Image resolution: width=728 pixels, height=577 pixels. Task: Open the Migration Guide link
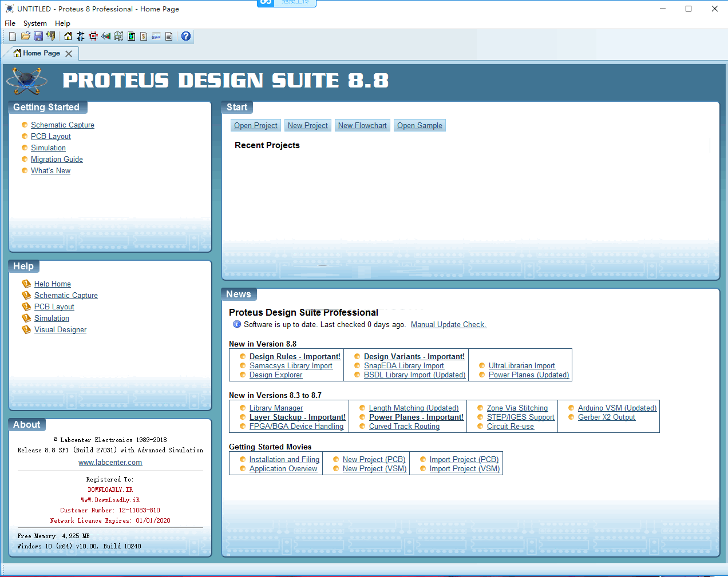click(57, 160)
